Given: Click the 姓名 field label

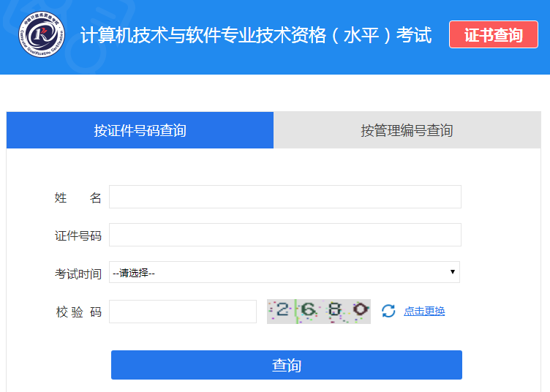Looking at the screenshot, I should click(78, 197).
